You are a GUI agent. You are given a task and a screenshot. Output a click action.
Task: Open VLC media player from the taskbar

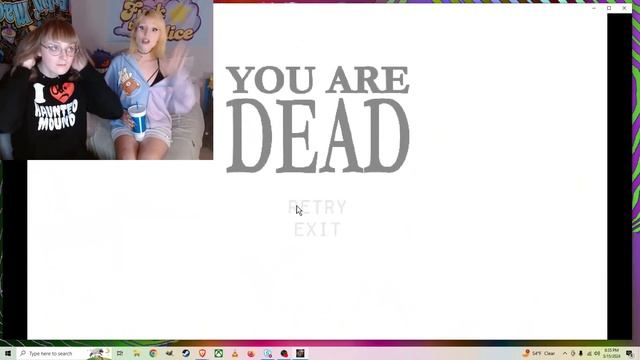point(235,353)
